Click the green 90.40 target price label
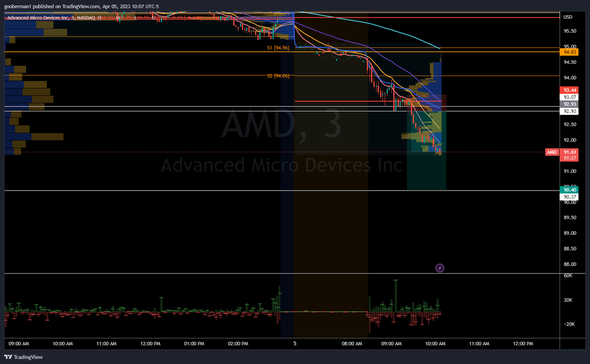 tap(570, 190)
